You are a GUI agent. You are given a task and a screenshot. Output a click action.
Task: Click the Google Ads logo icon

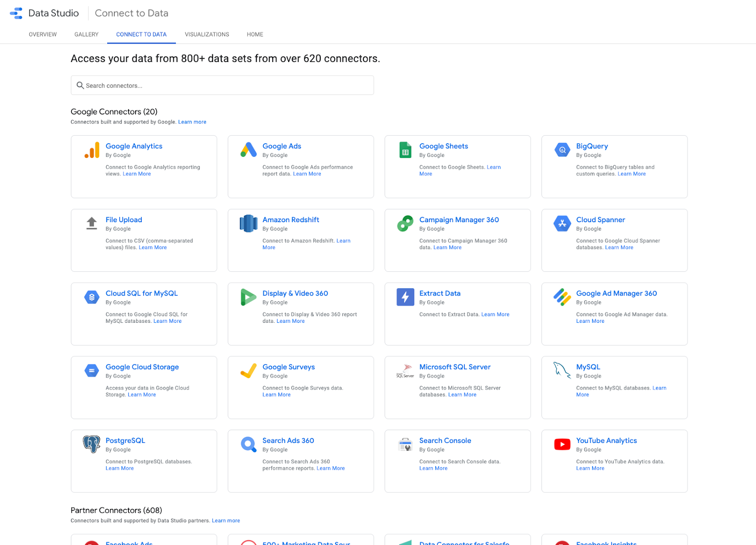pyautogui.click(x=249, y=150)
